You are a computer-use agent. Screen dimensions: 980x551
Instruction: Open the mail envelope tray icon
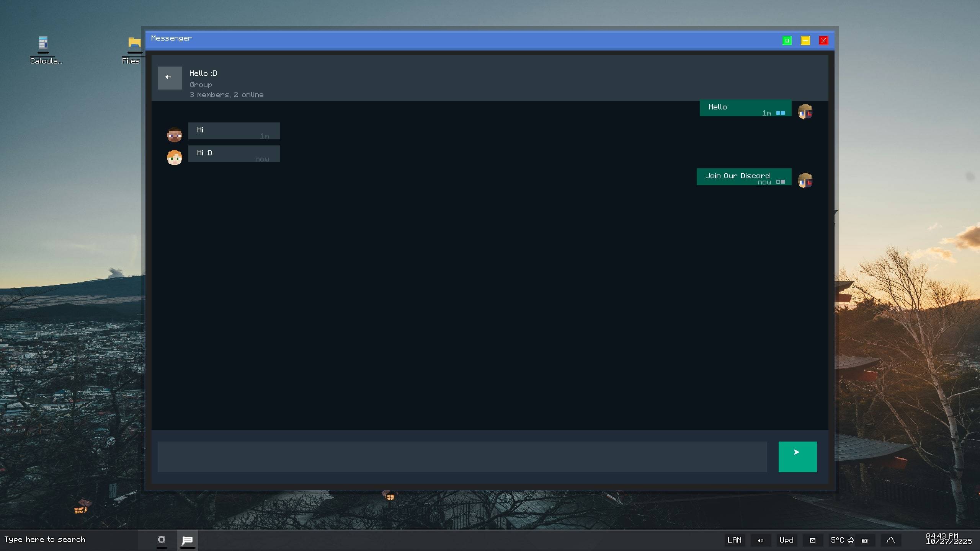click(812, 540)
